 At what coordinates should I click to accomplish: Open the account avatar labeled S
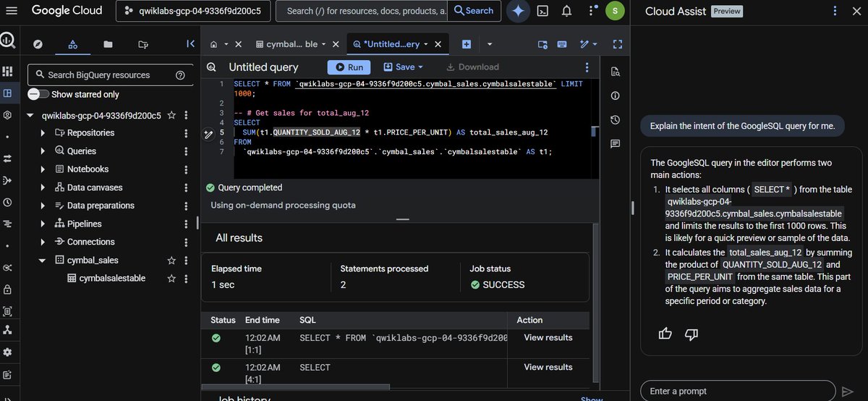tap(614, 11)
